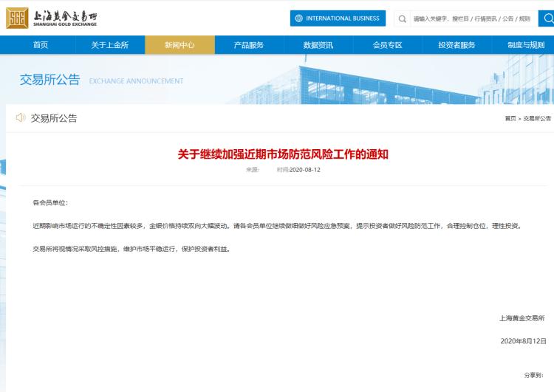Viewport: 554px width, 392px height.
Task: Click the paragraph starting 近期影响市场运行
Action: 278,226
